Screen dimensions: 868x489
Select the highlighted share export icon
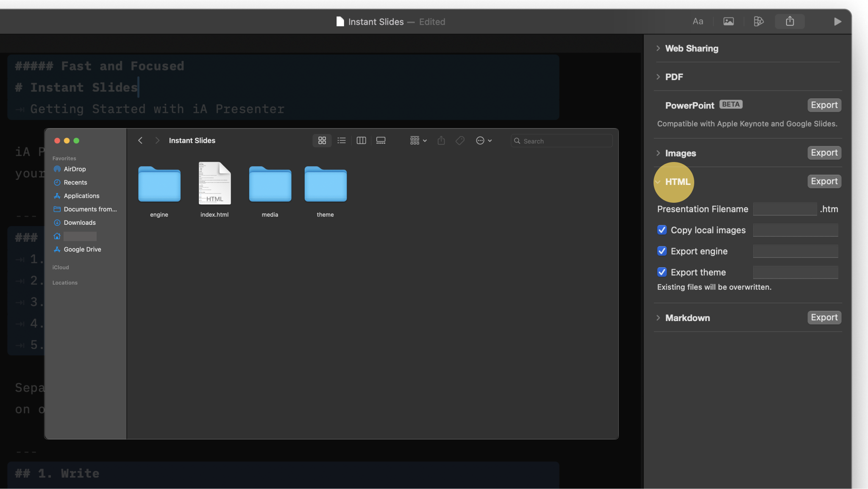pos(789,21)
